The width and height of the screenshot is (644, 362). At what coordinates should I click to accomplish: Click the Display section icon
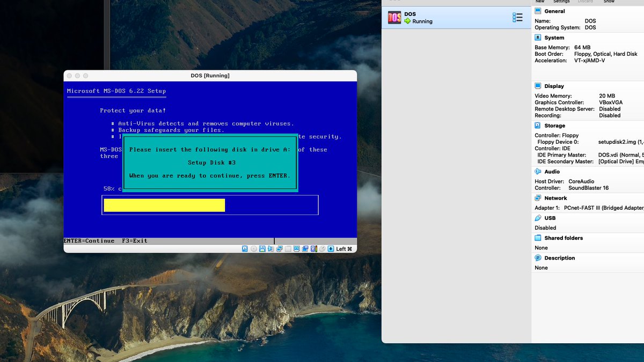pos(538,86)
